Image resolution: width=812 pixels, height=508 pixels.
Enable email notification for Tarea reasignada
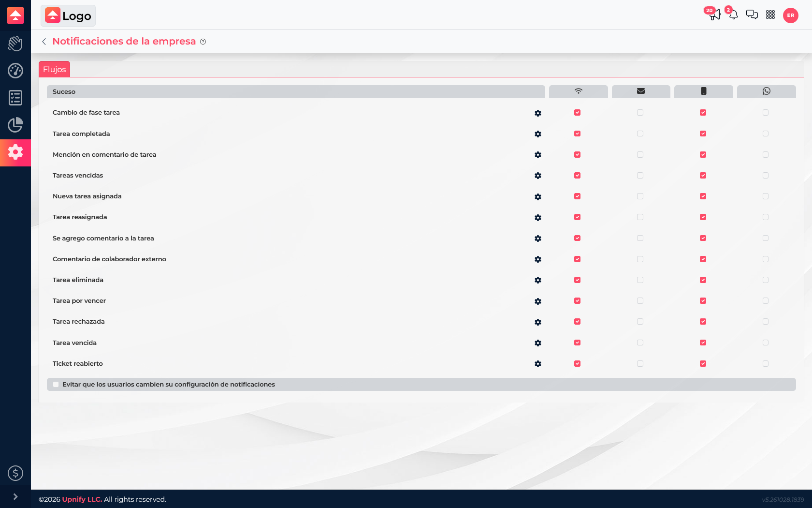[640, 217]
